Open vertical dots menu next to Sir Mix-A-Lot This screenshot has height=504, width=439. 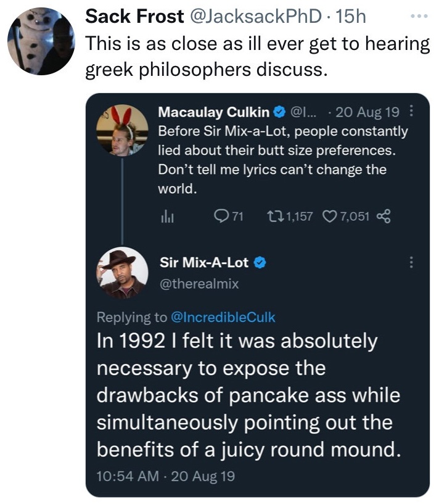click(x=411, y=262)
